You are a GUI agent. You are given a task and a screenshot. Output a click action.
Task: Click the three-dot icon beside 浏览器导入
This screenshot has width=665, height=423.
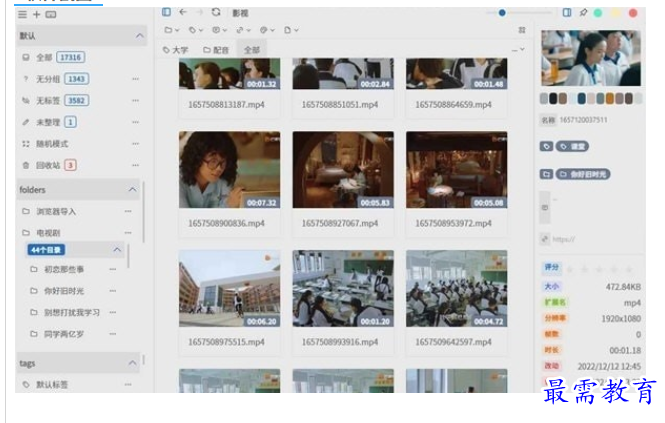point(127,211)
